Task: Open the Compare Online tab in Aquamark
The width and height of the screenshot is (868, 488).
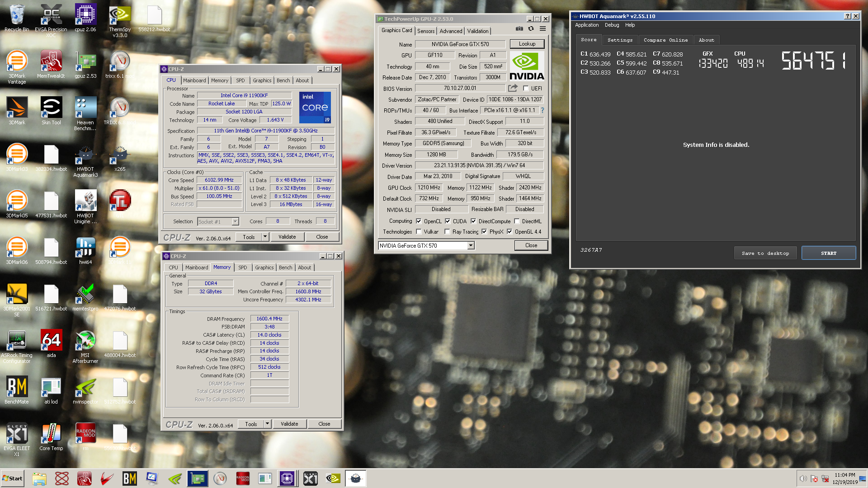Action: pyautogui.click(x=665, y=40)
